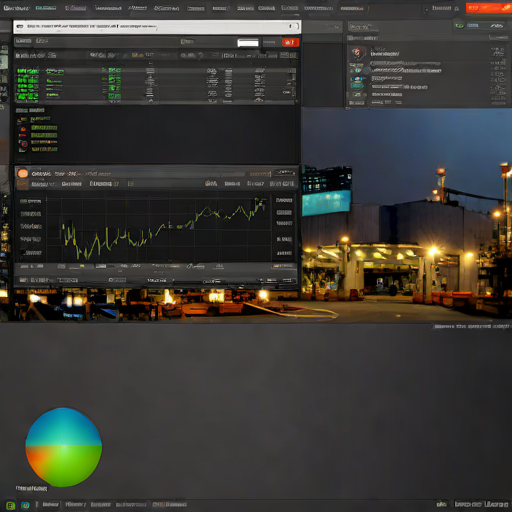Click the second taskbar icon next to the start icon

[x=25, y=505]
